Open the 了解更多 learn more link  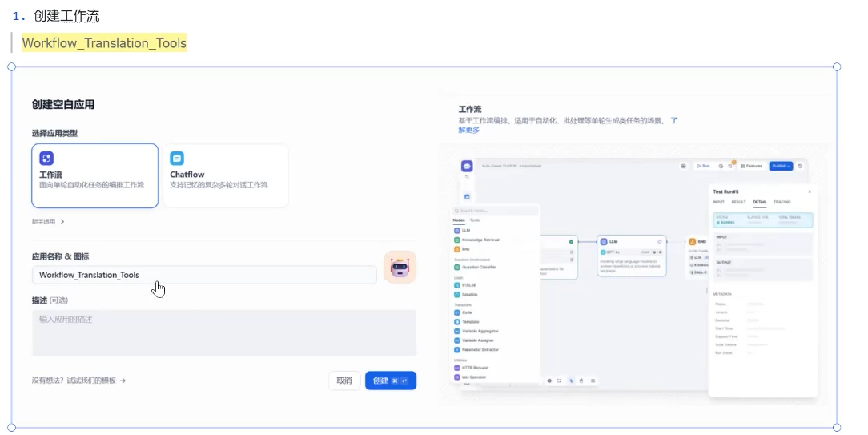pyautogui.click(x=469, y=130)
